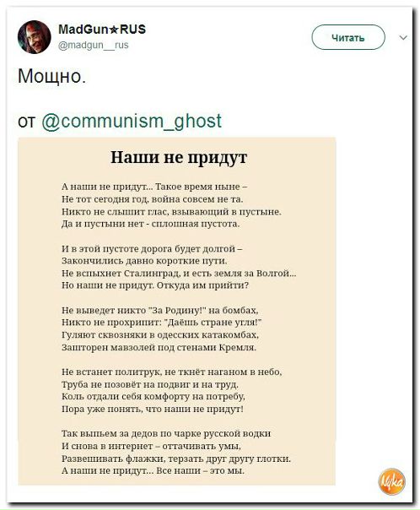
Task: Open the attached poem image
Action: [x=177, y=312]
